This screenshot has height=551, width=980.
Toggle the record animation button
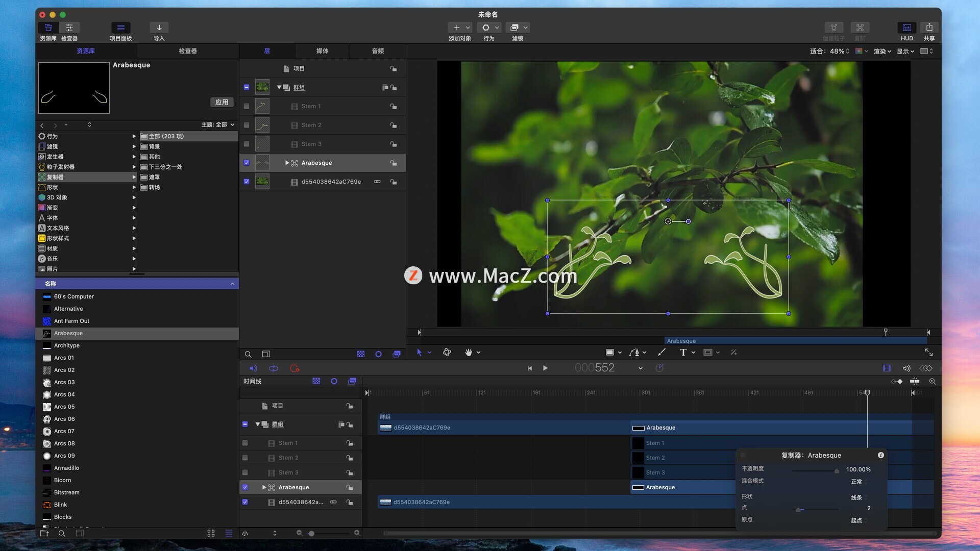[x=294, y=368]
